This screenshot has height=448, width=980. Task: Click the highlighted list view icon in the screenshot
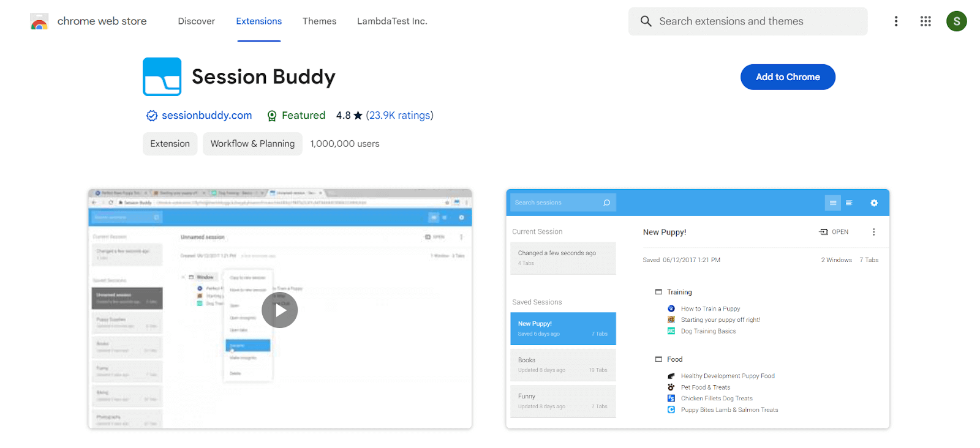(833, 203)
